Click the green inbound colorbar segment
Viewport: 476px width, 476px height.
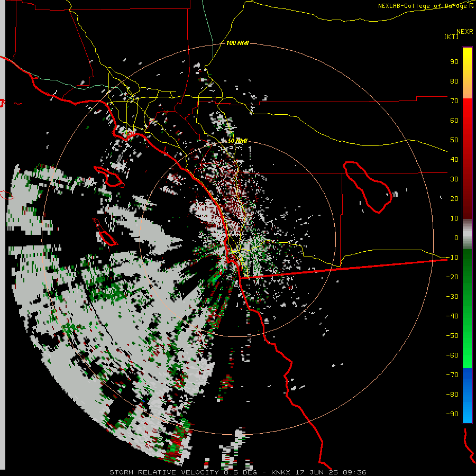[467, 308]
